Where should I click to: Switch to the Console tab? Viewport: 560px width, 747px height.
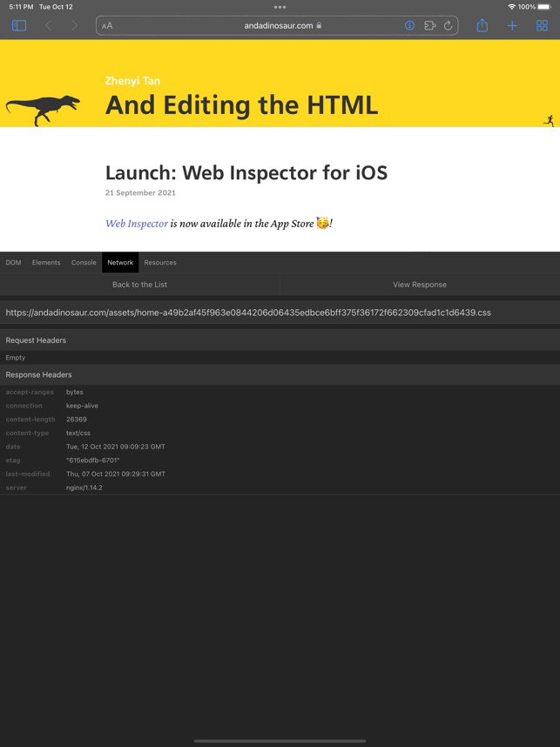[84, 263]
